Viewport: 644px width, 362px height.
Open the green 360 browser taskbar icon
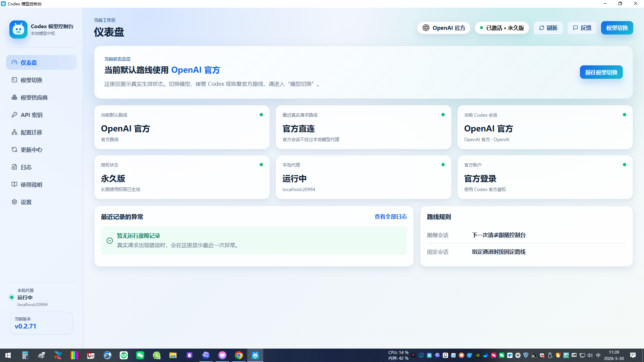[x=157, y=355]
